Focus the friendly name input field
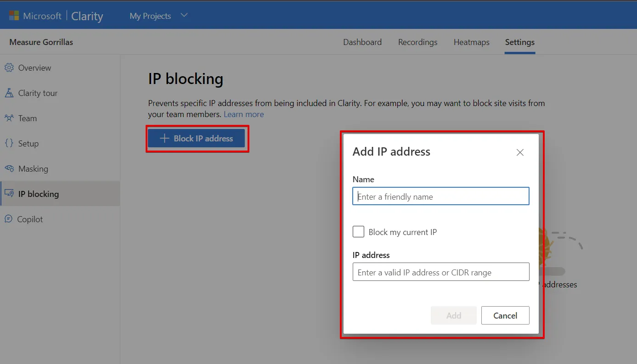This screenshot has width=637, height=364. (441, 196)
